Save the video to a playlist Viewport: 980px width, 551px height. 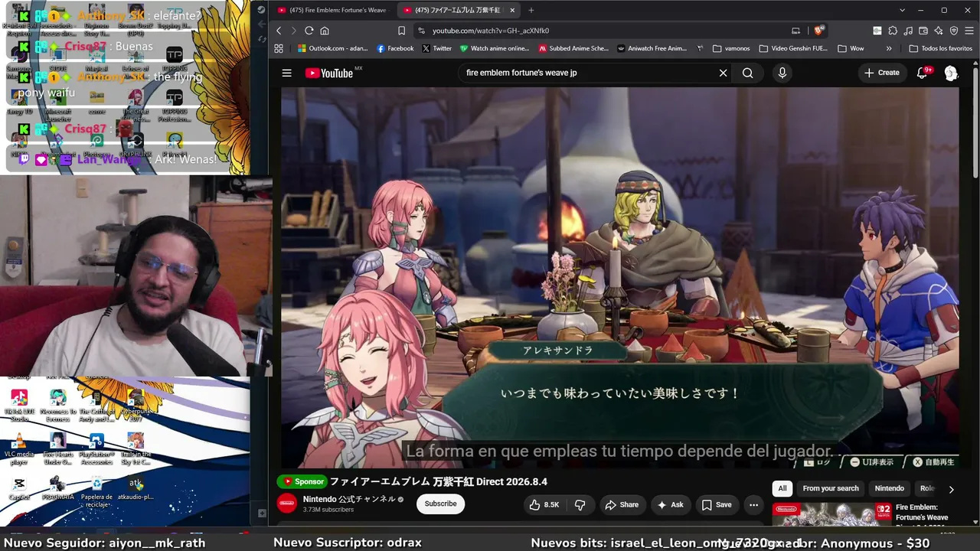[x=717, y=505]
